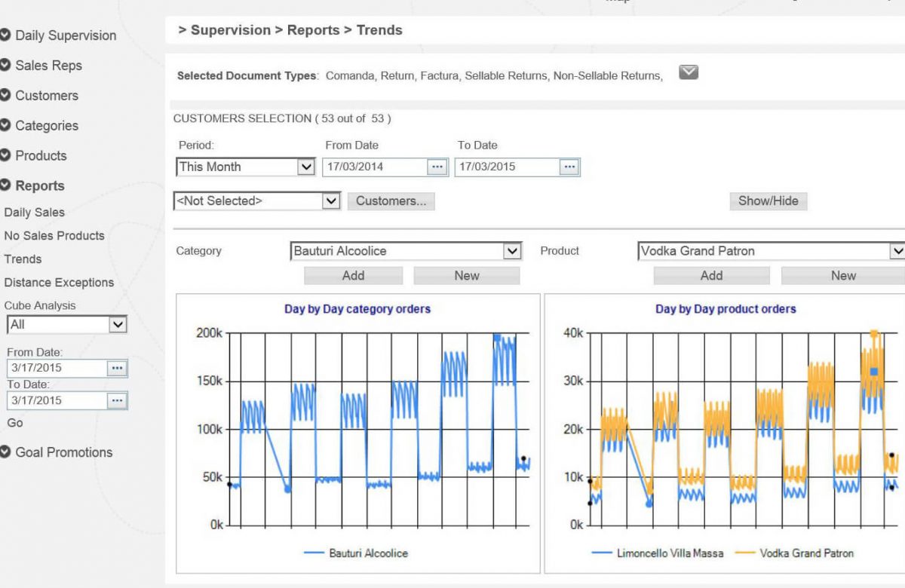Image resolution: width=905 pixels, height=588 pixels.
Task: Open the Cube Analysis From Date picker
Action: [117, 368]
